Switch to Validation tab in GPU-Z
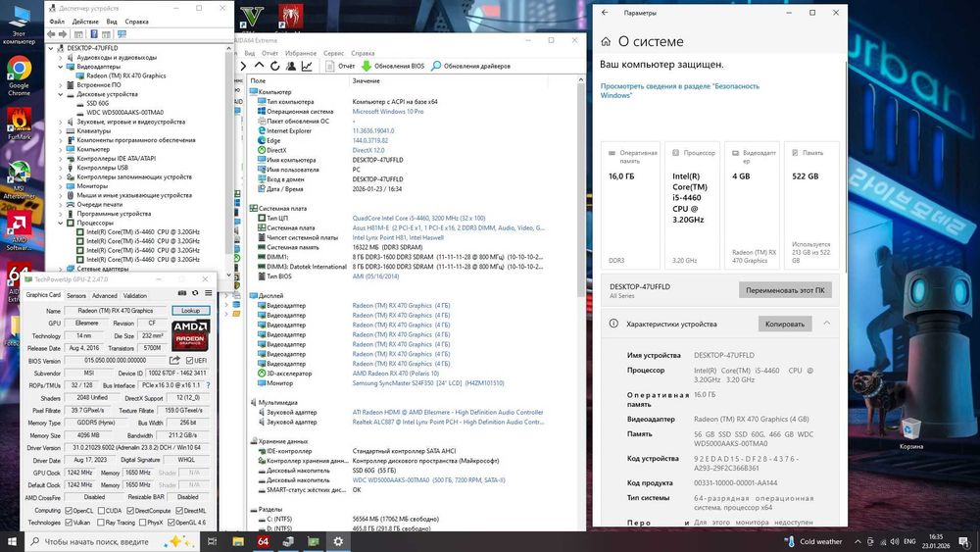 (x=135, y=296)
